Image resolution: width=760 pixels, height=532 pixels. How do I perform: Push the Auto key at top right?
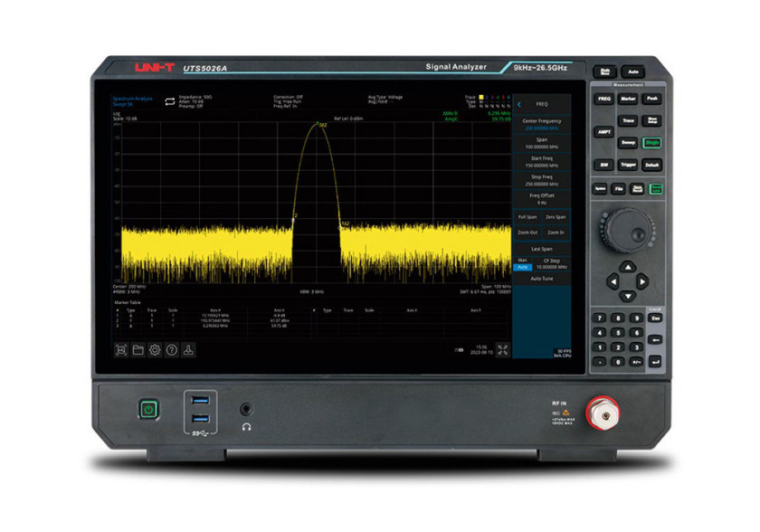[x=633, y=71]
